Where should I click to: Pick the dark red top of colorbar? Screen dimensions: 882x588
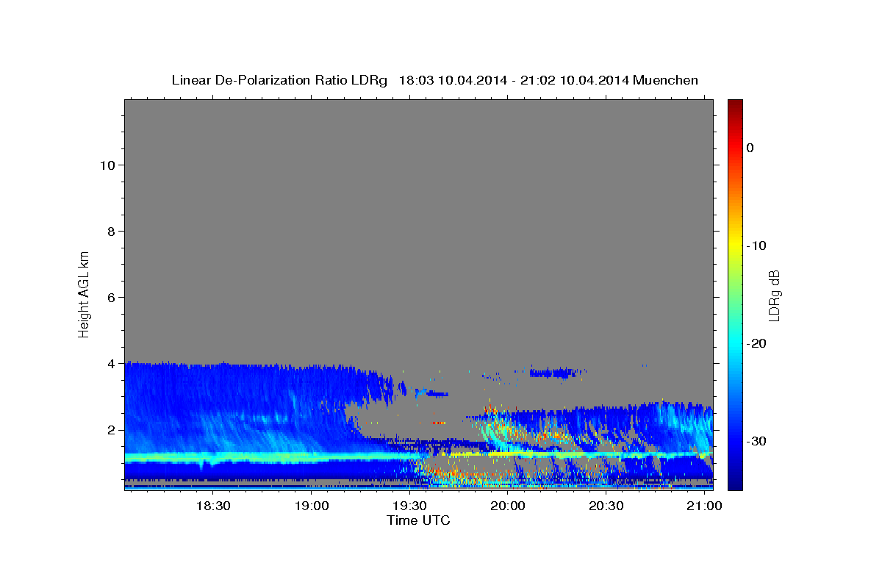coord(735,104)
